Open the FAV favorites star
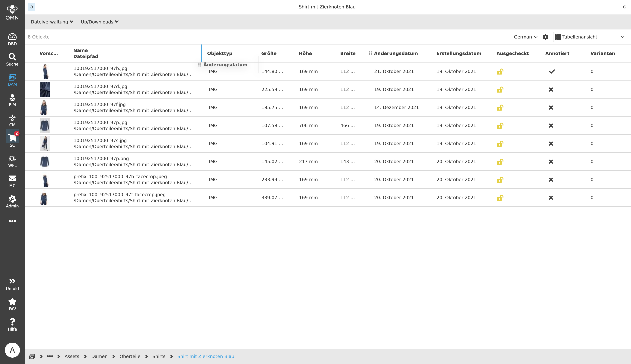This screenshot has width=631, height=364. tap(12, 304)
